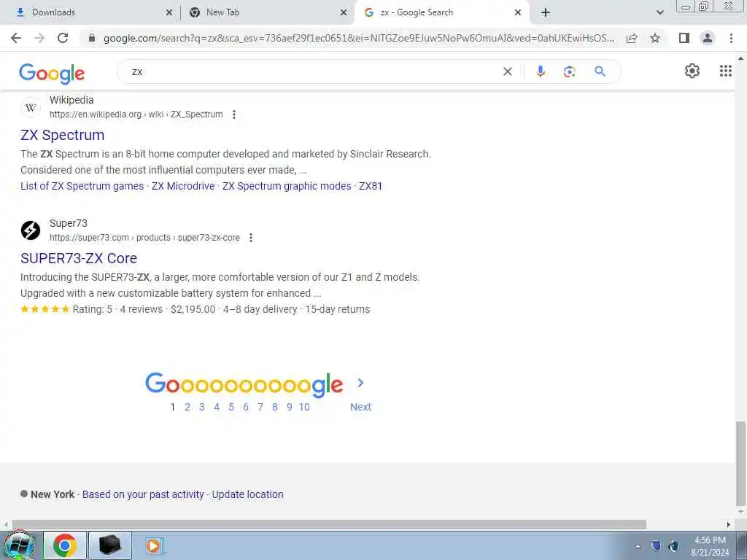
Task: Click the pagination right chevron arrow
Action: [360, 383]
